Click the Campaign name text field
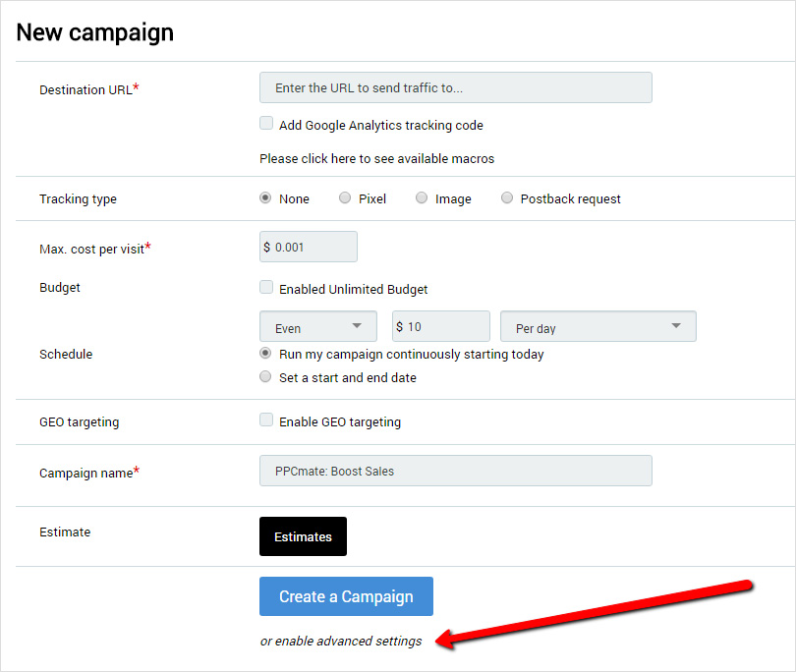Viewport: 796px width, 672px height. pos(455,471)
